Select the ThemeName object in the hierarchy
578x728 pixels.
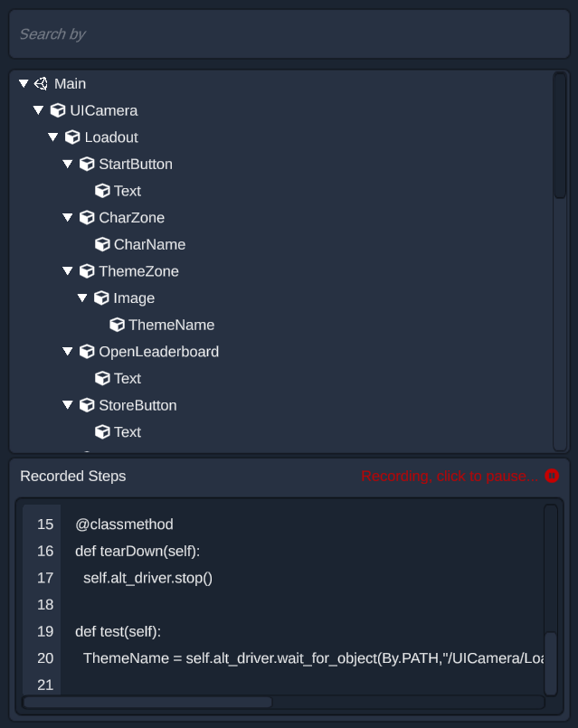click(x=171, y=326)
